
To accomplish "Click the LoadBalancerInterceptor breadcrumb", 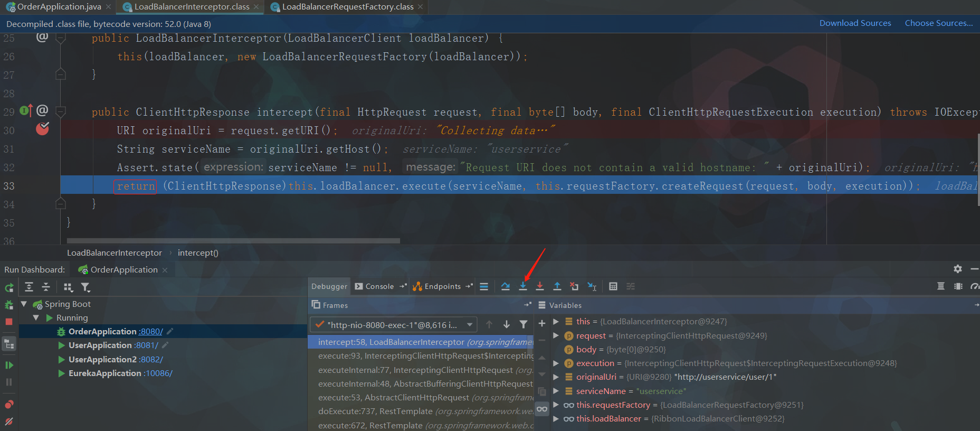I will coord(114,253).
